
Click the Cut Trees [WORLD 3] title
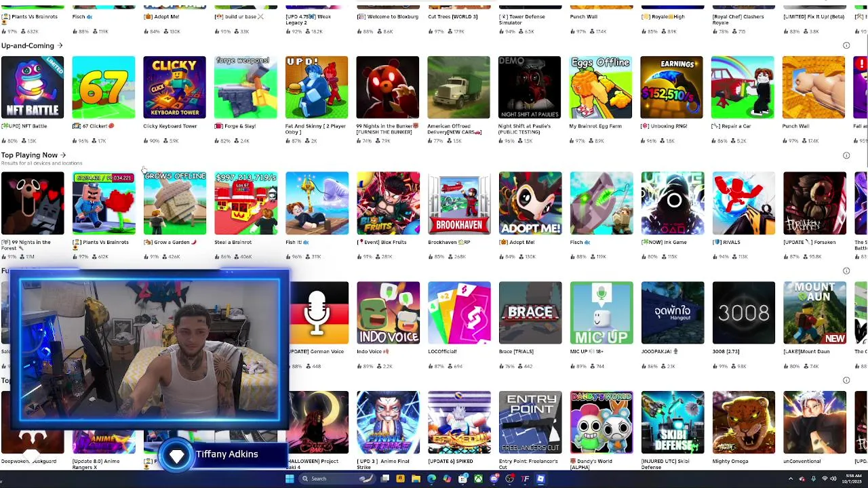pyautogui.click(x=452, y=16)
